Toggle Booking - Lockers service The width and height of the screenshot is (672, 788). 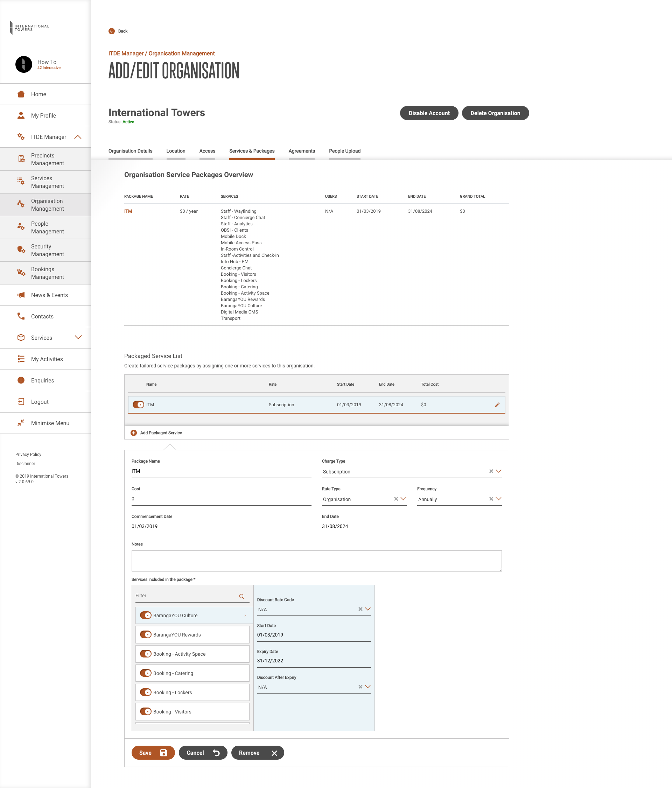point(146,692)
